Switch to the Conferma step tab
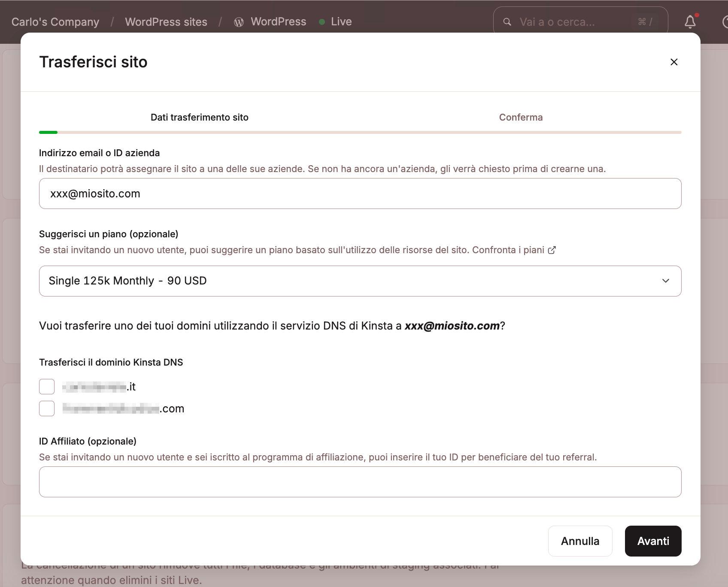Screen dimensions: 728x587 pyautogui.click(x=520, y=118)
